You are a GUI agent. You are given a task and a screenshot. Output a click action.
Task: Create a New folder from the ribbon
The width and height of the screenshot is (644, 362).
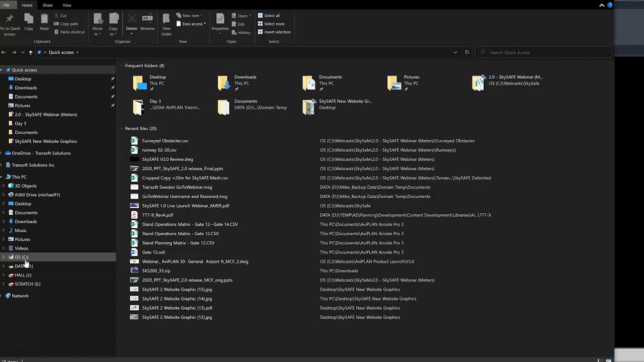click(x=167, y=25)
